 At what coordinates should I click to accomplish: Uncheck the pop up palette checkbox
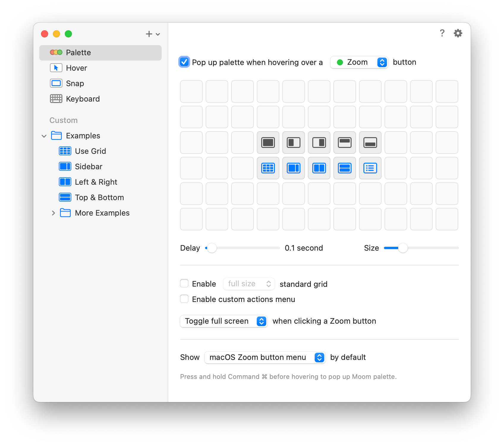coord(184,62)
